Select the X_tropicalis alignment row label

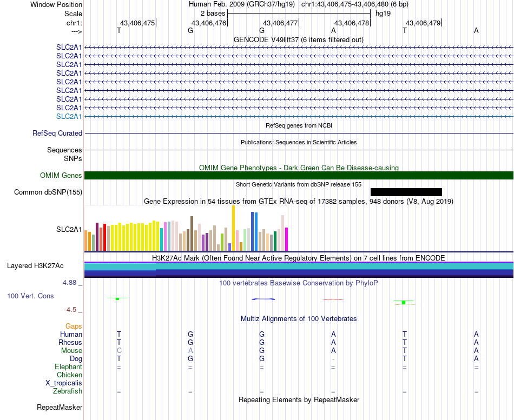coord(64,383)
